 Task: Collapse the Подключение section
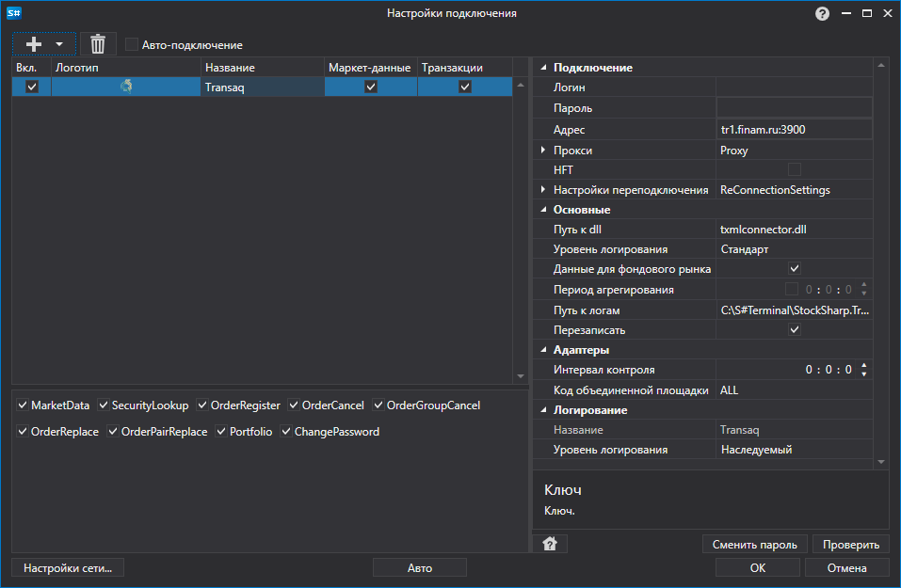[x=543, y=68]
